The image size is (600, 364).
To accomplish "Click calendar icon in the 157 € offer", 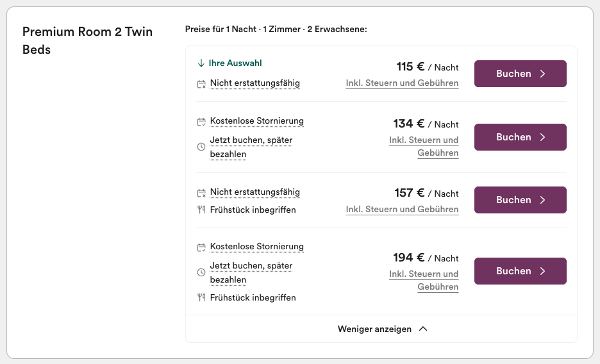I will 201,193.
